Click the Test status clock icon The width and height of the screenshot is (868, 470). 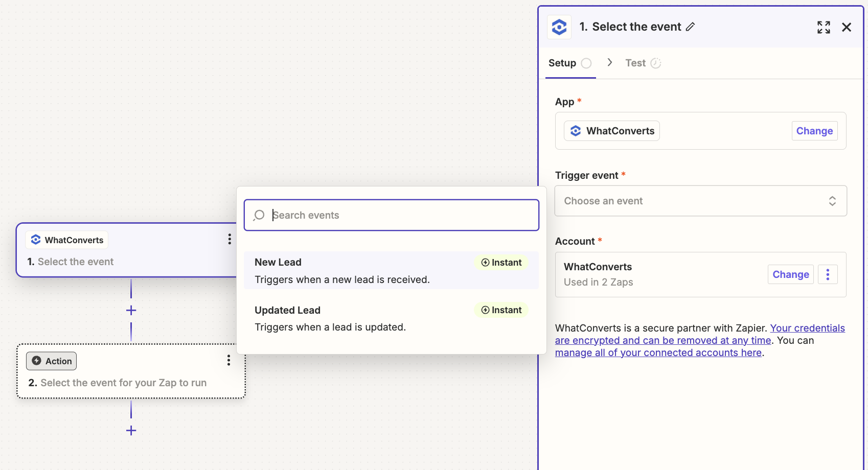pyautogui.click(x=656, y=63)
